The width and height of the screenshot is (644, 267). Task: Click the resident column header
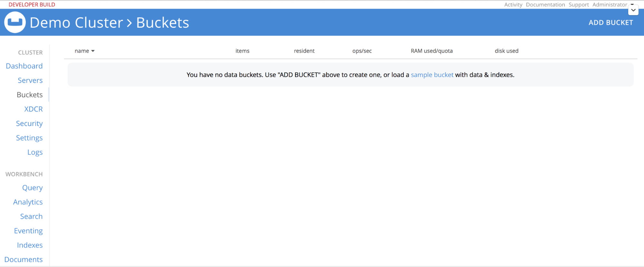click(304, 51)
